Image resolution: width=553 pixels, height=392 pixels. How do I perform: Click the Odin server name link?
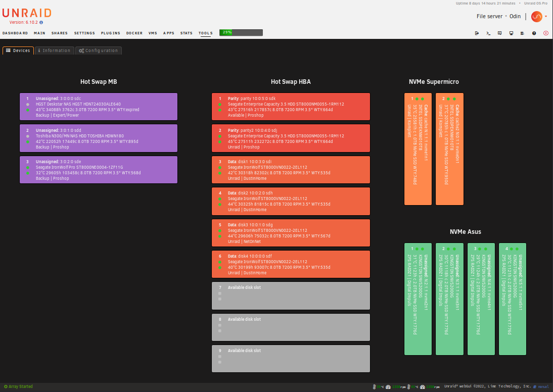point(515,16)
